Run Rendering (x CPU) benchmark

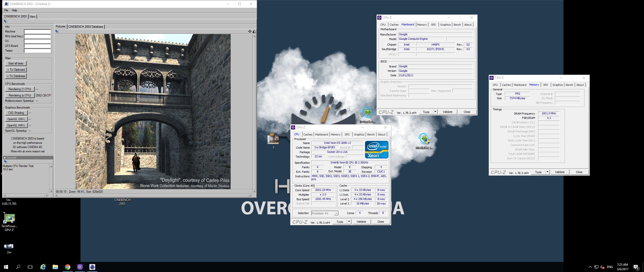coord(20,95)
